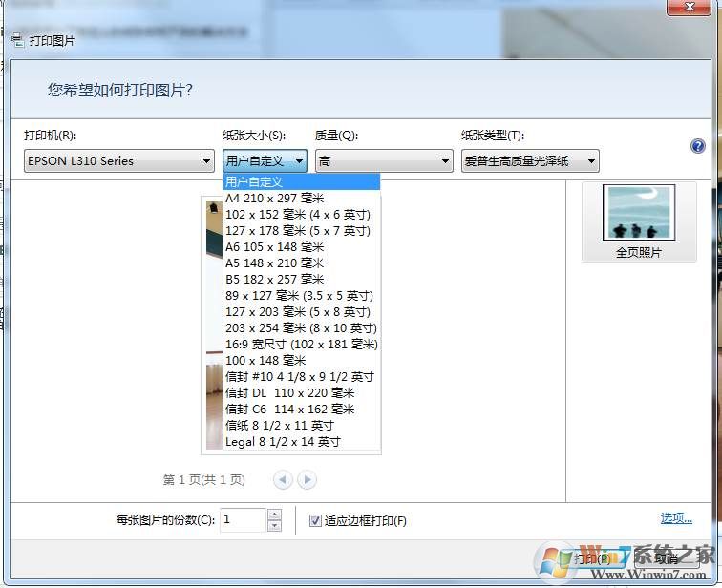The width and height of the screenshot is (722, 588).
Task: Choose 102 x 152 毫米 (4 x 6 英寸)
Action: [x=302, y=215]
